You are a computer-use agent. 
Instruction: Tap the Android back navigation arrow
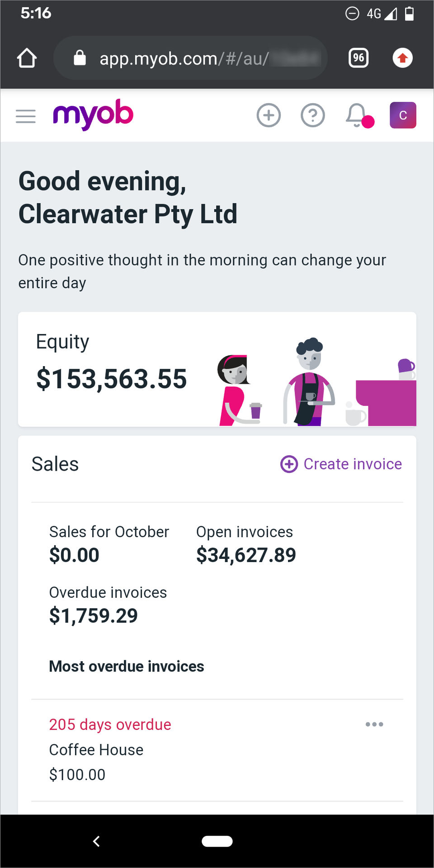[x=96, y=841]
